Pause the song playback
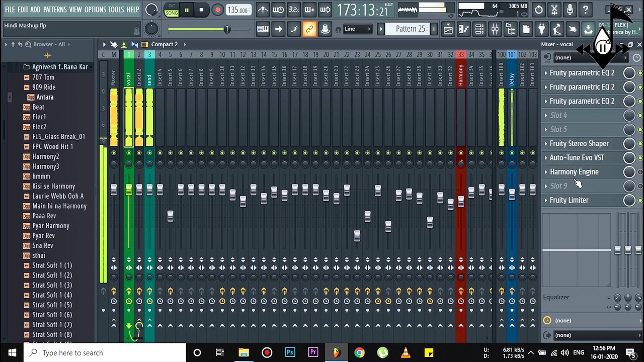Screen dimensions: 644x362 [x=187, y=10]
